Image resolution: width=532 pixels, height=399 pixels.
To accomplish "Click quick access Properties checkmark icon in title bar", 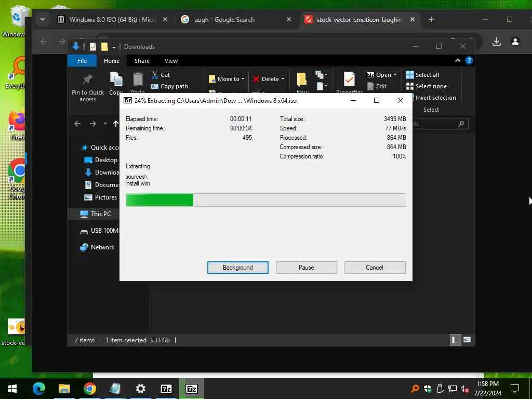I will pos(92,46).
